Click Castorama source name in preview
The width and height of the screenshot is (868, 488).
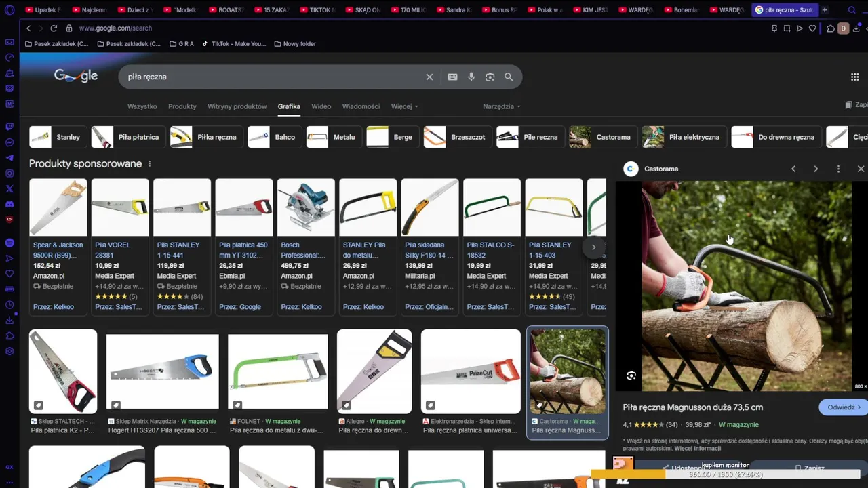pyautogui.click(x=661, y=169)
